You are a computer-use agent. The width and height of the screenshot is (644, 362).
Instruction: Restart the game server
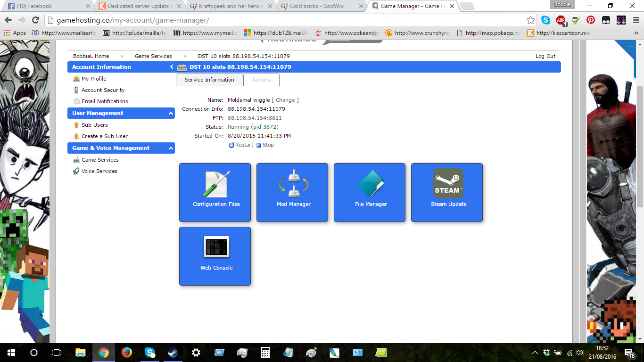coord(241,145)
